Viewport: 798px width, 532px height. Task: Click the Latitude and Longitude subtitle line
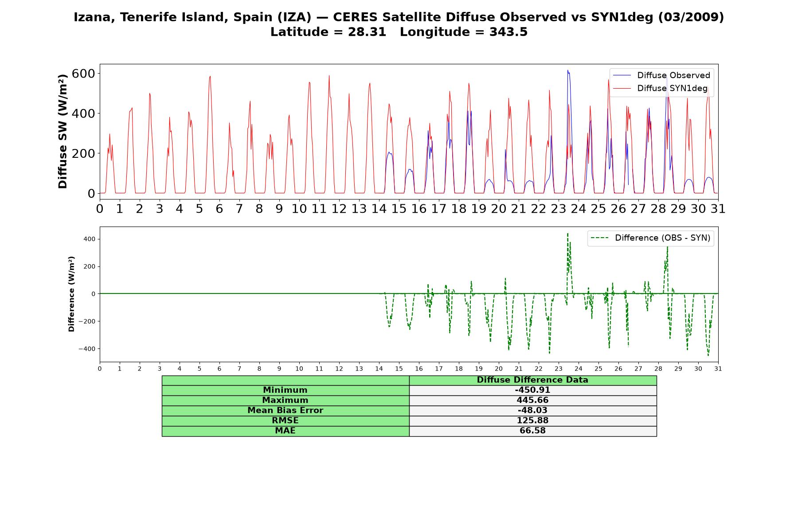pos(399,32)
